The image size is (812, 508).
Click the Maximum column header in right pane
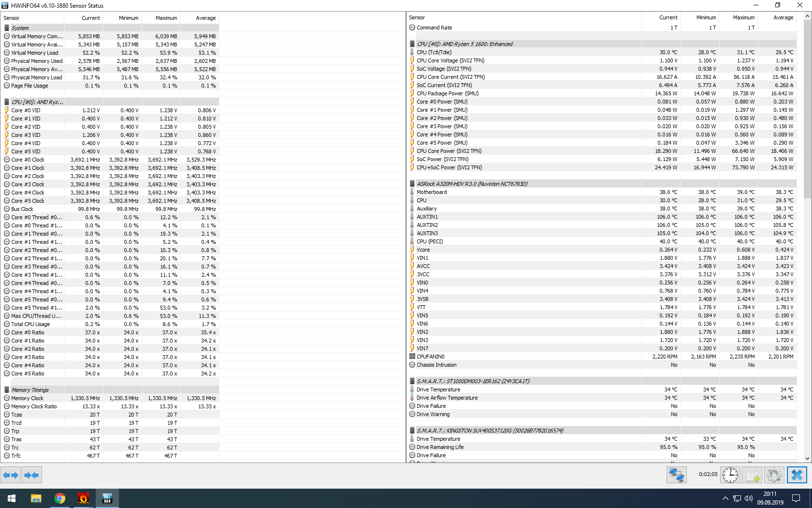(739, 17)
